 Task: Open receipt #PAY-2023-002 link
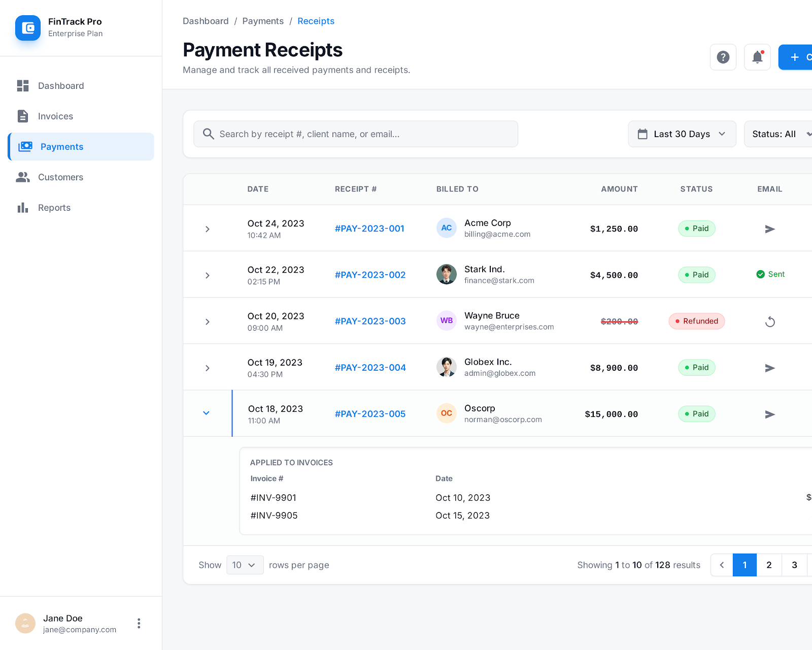(370, 275)
